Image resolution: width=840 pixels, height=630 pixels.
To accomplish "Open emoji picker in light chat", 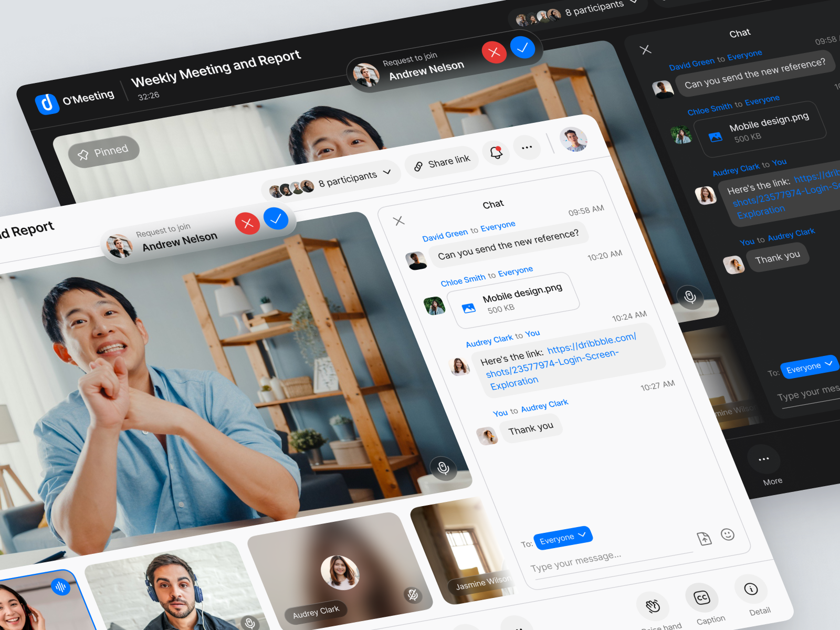I will point(728,534).
